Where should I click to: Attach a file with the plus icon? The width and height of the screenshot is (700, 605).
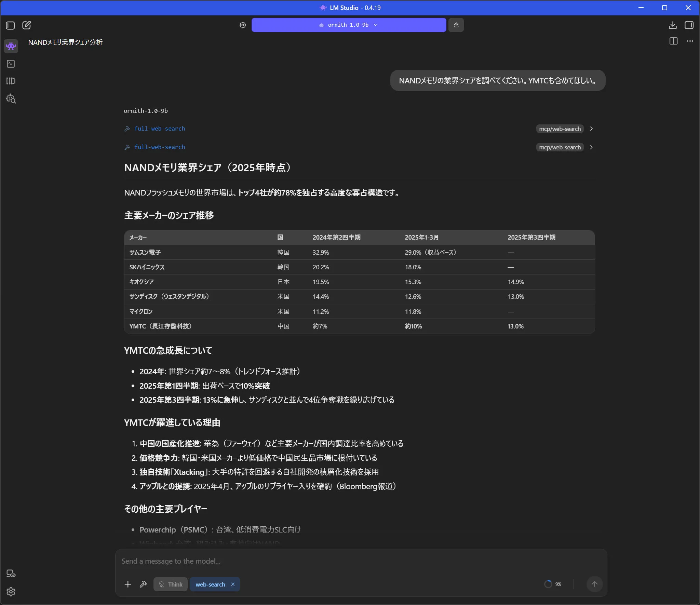(x=128, y=584)
